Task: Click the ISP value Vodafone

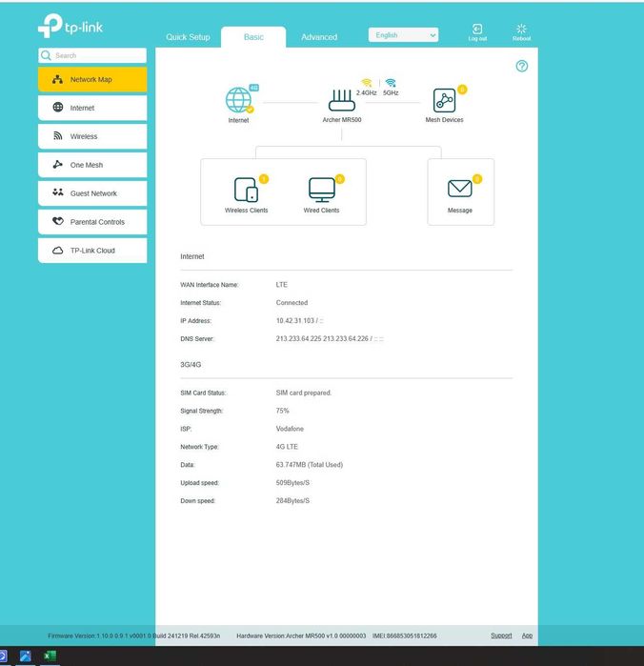Action: 290,429
